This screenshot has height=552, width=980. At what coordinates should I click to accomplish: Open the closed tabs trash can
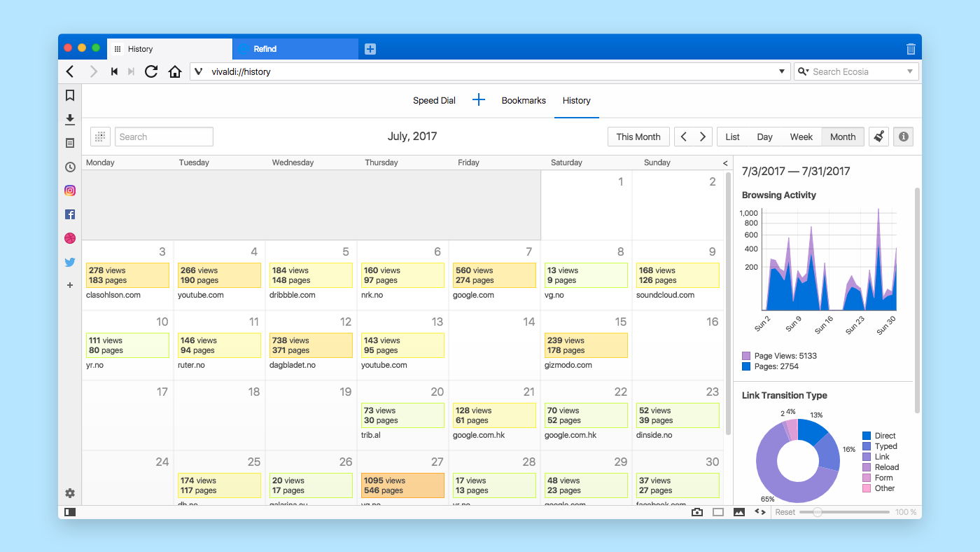[911, 49]
